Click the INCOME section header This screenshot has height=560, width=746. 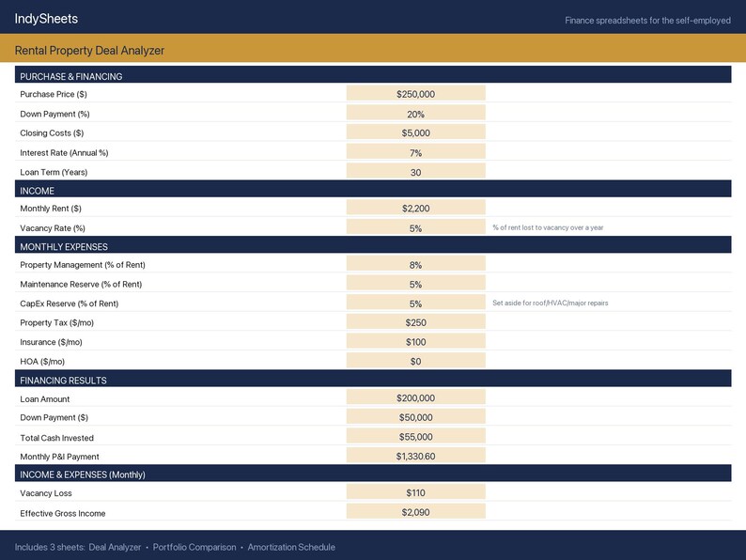(x=373, y=189)
